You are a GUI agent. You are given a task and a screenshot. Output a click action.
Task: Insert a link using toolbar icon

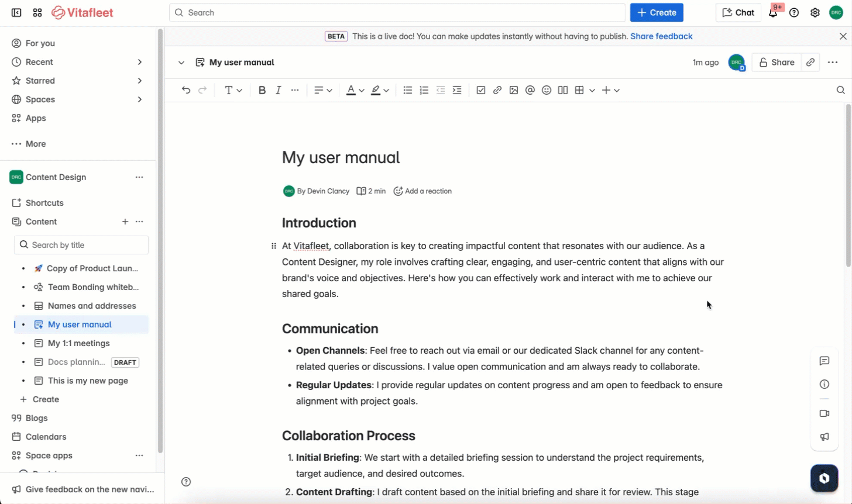(497, 90)
